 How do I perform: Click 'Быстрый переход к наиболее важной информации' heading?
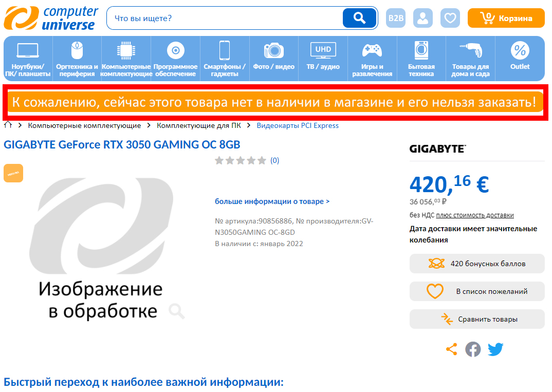point(143,382)
